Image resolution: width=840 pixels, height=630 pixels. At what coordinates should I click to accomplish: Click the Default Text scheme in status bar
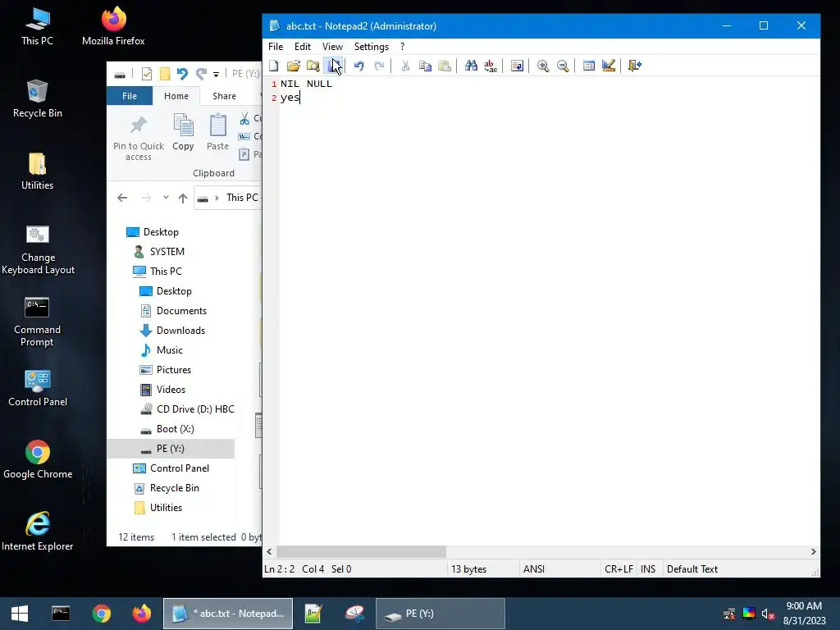pos(692,569)
